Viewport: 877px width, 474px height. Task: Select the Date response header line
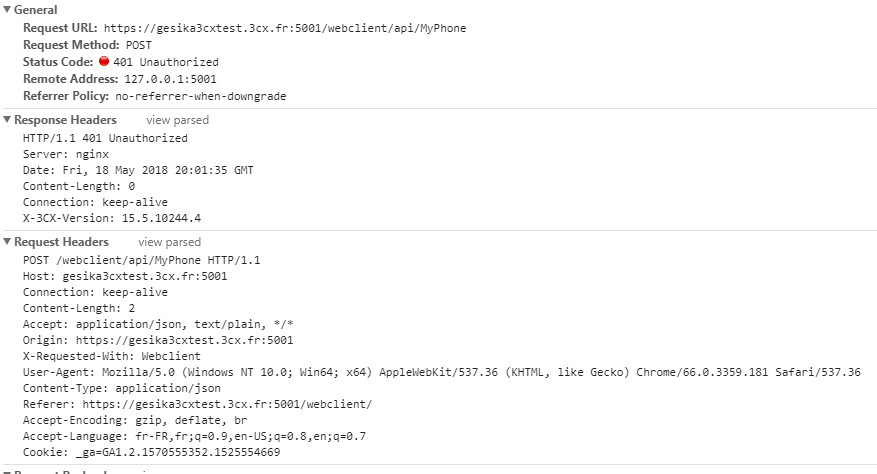138,170
